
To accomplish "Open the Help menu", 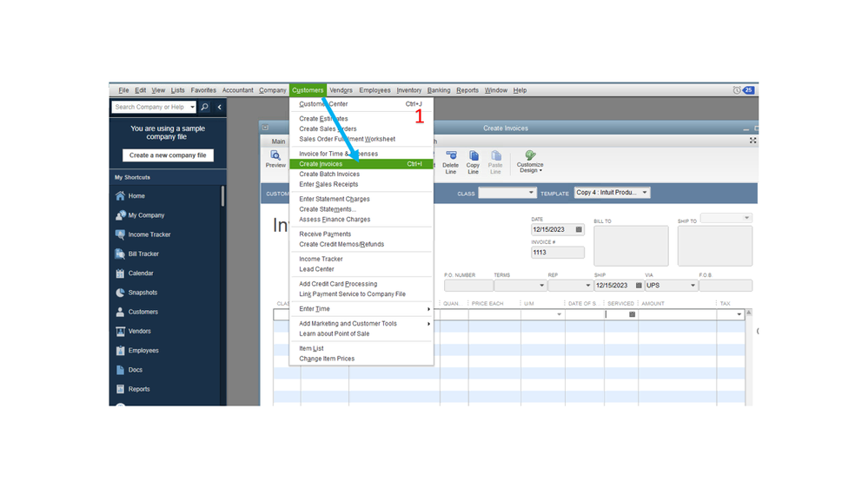I will 520,90.
